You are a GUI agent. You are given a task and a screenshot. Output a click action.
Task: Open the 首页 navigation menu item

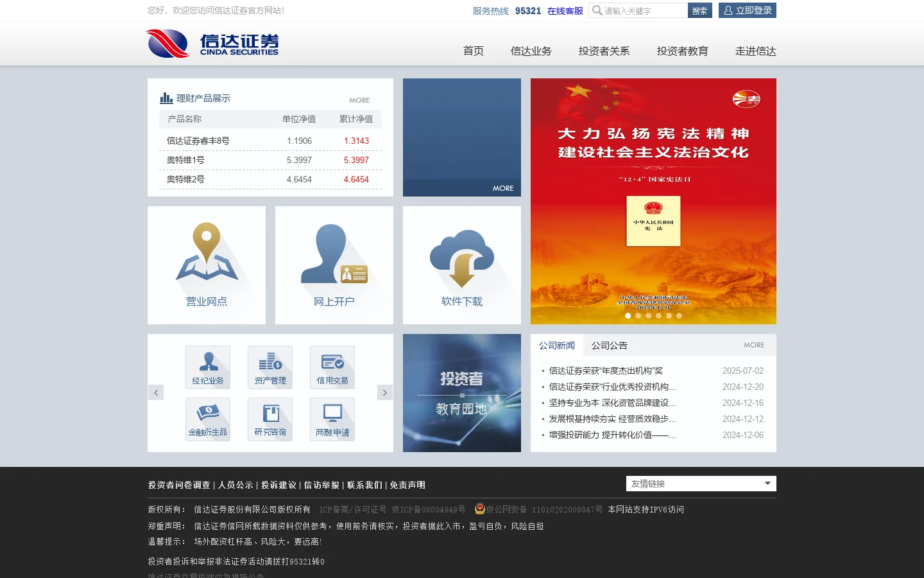pyautogui.click(x=474, y=51)
